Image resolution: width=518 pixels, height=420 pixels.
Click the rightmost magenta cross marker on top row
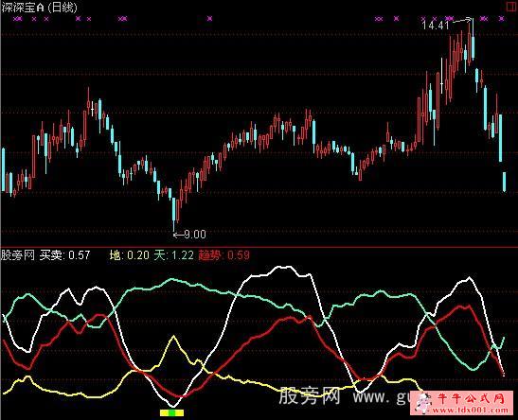point(502,19)
